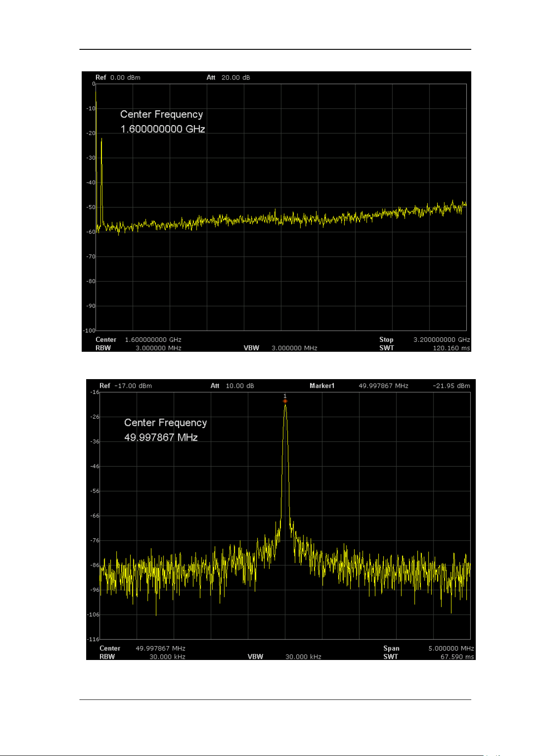Select the 'Att 10.00 dB' reading
535x756 pixels.
tap(232, 386)
